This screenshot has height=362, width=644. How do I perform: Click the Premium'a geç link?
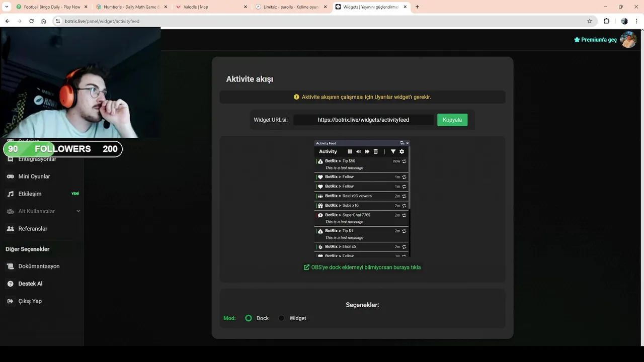(x=595, y=40)
